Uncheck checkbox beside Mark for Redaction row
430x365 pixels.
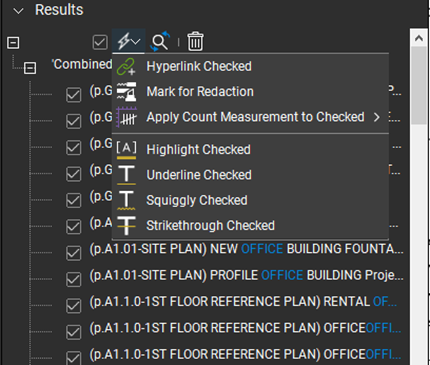point(73,95)
